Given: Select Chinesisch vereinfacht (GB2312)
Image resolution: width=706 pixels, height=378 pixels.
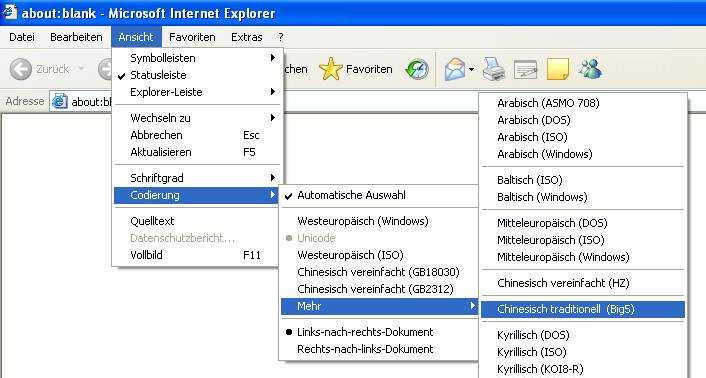Looking at the screenshot, I should pos(378,289).
